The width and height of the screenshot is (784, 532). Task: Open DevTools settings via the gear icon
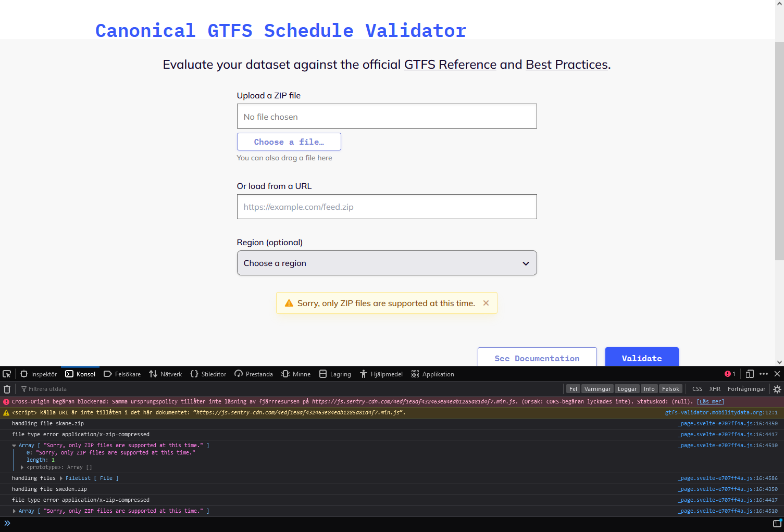click(x=777, y=389)
